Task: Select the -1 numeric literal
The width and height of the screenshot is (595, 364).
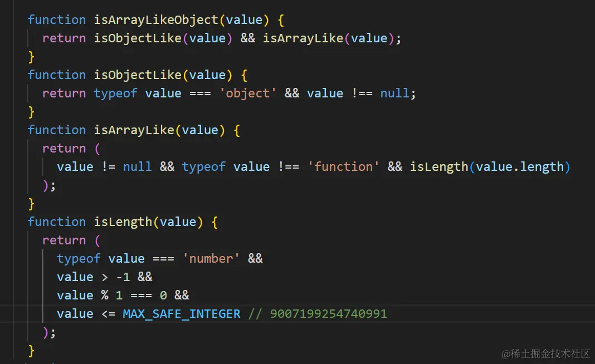Action: tap(123, 277)
